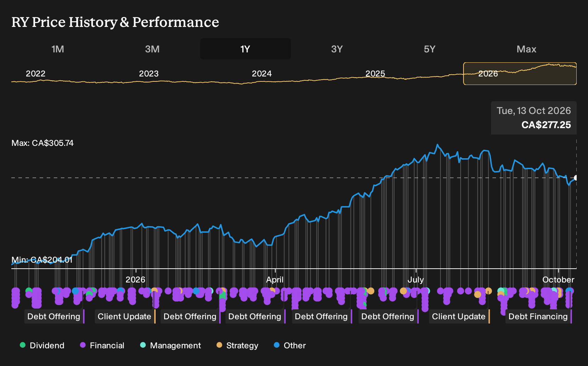Choose the 1Y time range tab
The image size is (588, 366).
click(246, 49)
